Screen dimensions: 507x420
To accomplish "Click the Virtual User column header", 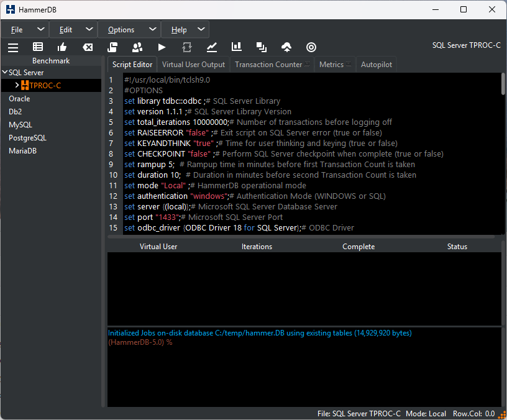I will click(x=158, y=247).
